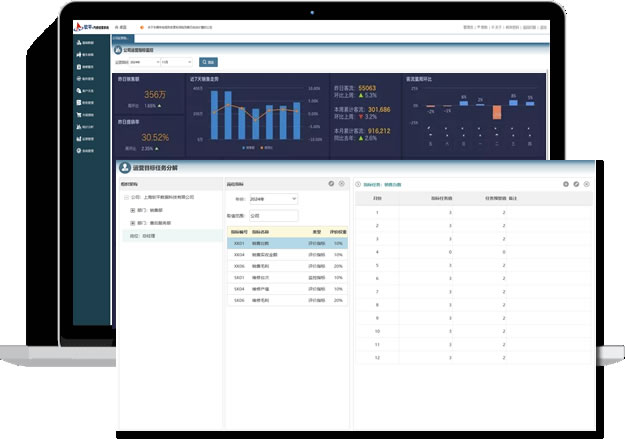Click the first icon in the dark left sidebar
This screenshot has width=625, height=439.
[78, 44]
